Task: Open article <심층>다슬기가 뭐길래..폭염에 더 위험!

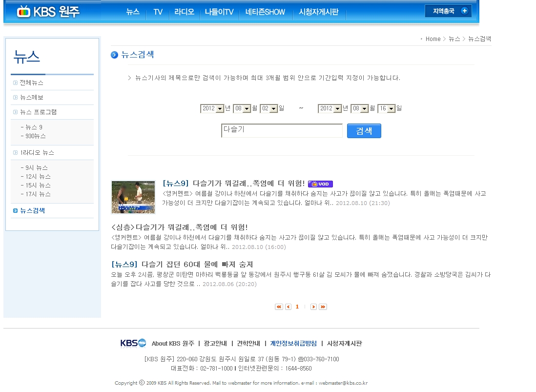Action: (180, 227)
